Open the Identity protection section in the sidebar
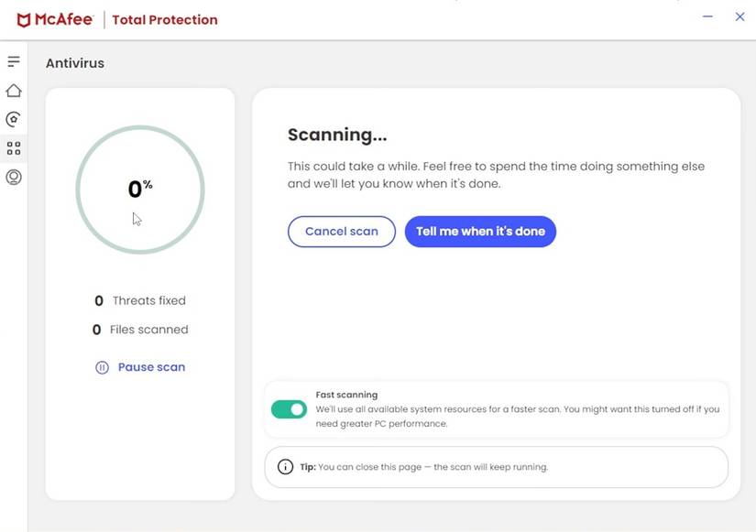 [x=13, y=118]
